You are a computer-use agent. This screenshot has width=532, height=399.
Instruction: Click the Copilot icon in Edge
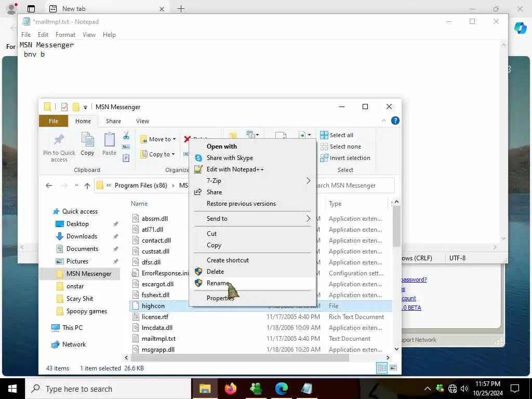point(520,28)
